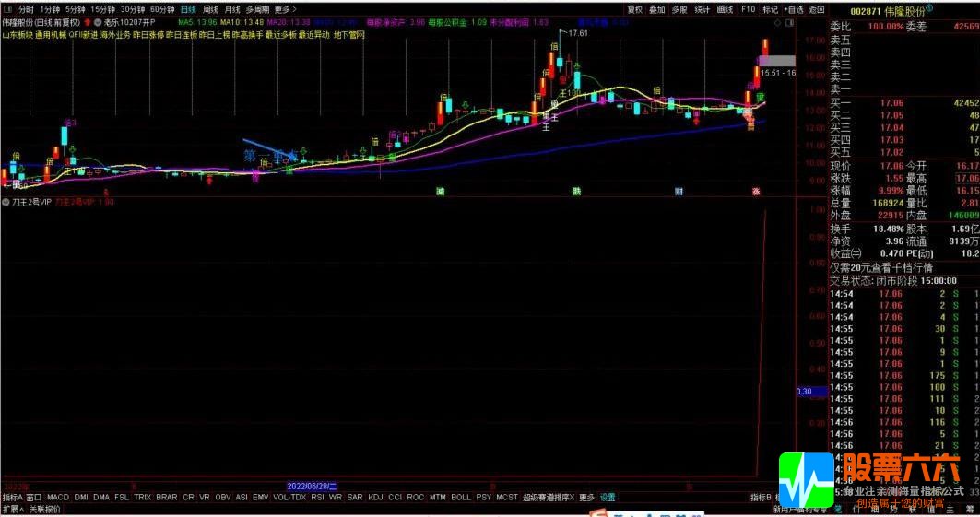The image size is (980, 517).
Task: Click the gray round icon before 尧乐10207开户
Action: tap(98, 22)
